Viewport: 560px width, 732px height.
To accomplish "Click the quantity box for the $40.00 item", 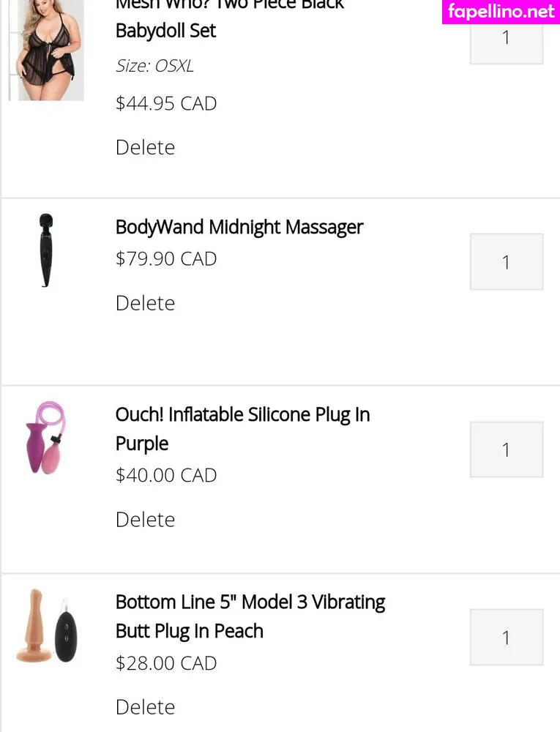I will (x=506, y=449).
